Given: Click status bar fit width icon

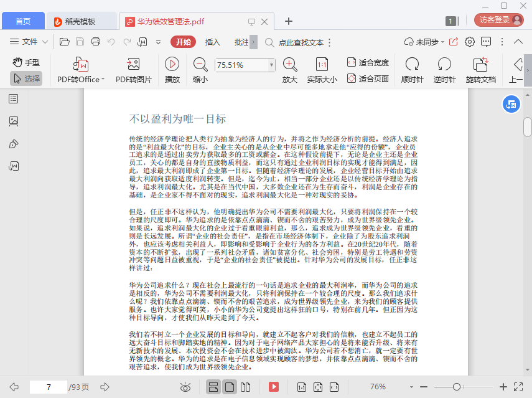Looking at the screenshot, I should click(x=334, y=387).
